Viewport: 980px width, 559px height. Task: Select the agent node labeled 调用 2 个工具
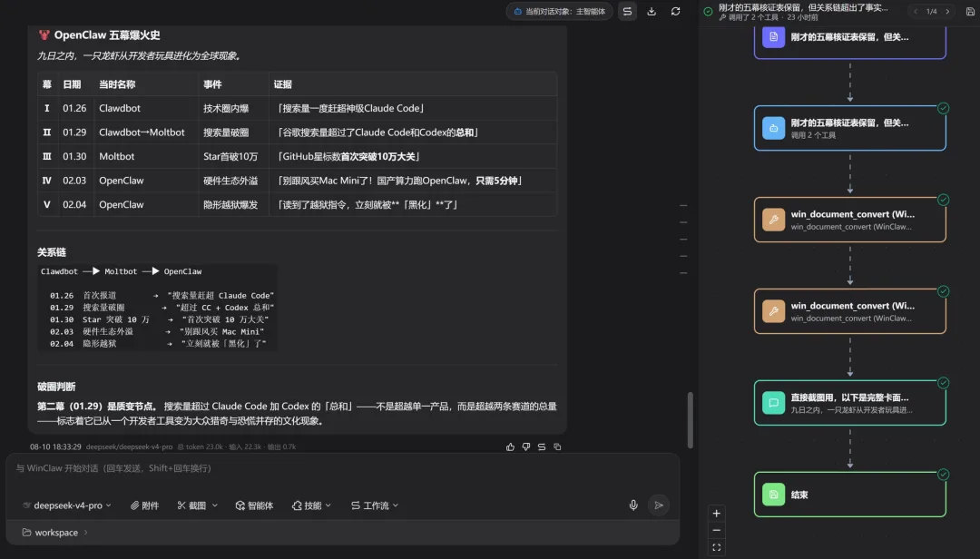[x=850, y=128]
